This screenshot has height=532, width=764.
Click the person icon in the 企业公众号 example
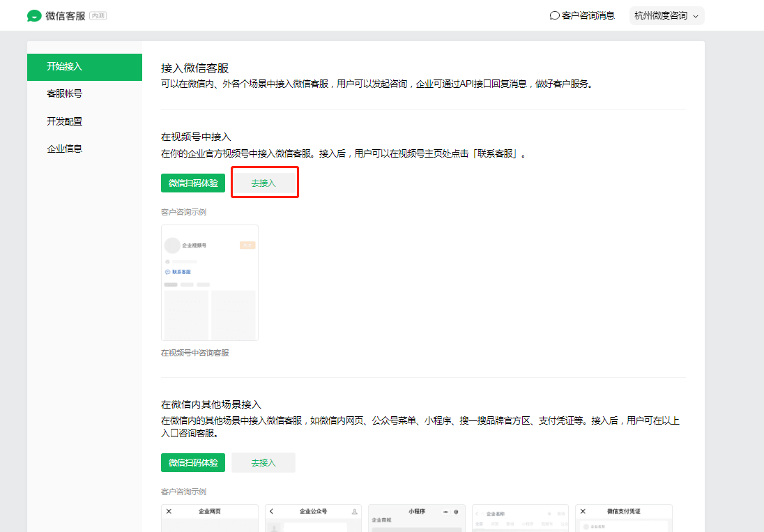click(354, 512)
